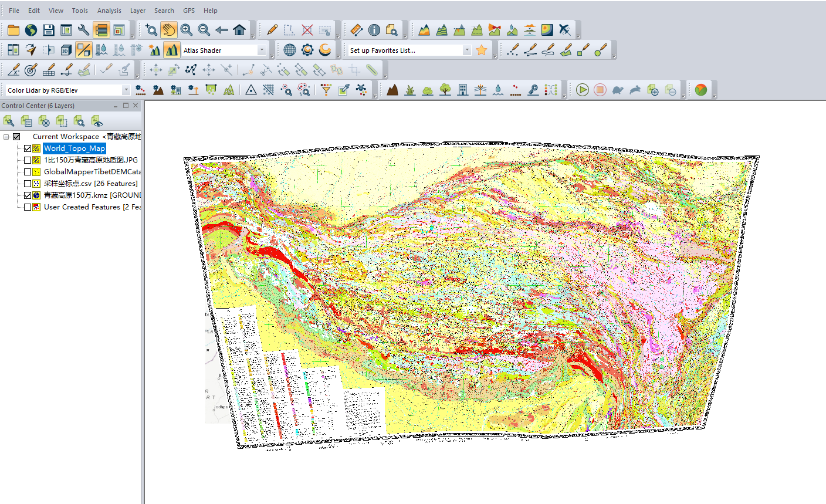The height and width of the screenshot is (504, 826).
Task: Enable the 采样坐标点.csv layer checkbox
Action: pos(28,184)
